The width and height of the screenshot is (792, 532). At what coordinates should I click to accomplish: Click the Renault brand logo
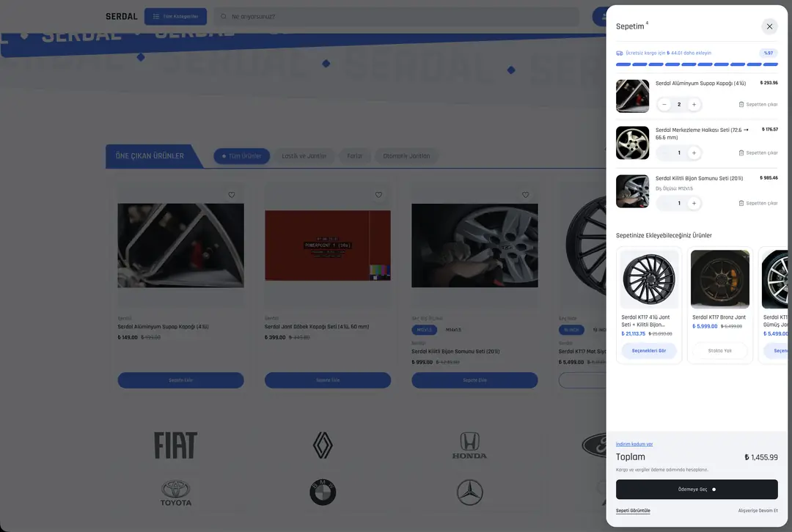point(323,446)
